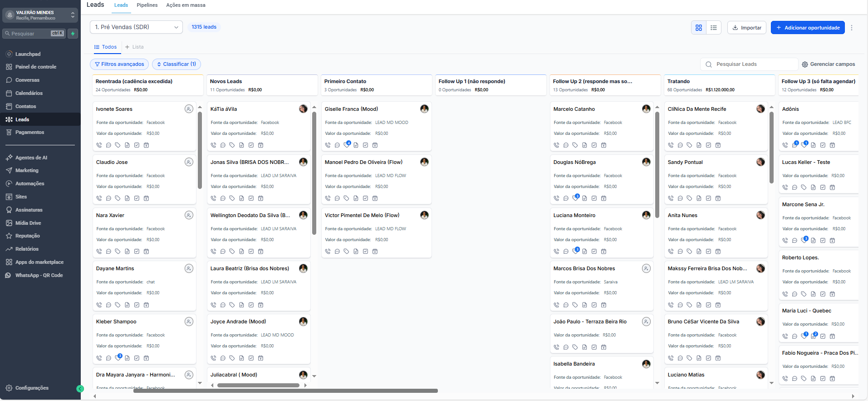Click the task checkbox icon on Sandy Pontual card
This screenshot has width=868, height=401.
(x=708, y=198)
